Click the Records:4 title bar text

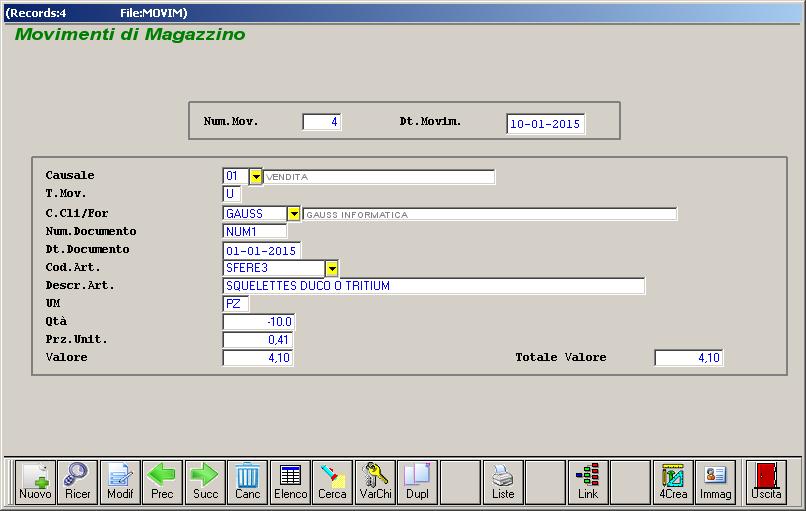coord(35,13)
